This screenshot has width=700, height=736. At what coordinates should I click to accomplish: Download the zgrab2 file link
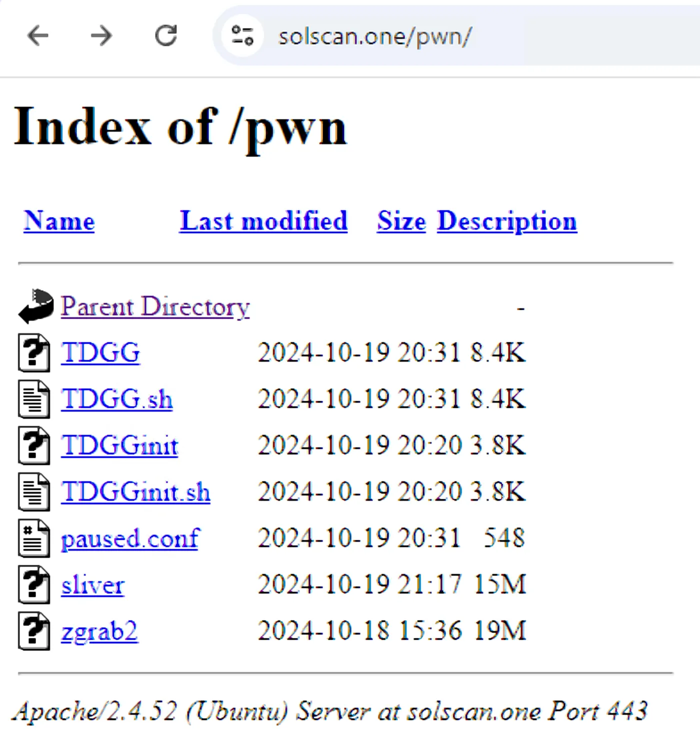point(99,631)
